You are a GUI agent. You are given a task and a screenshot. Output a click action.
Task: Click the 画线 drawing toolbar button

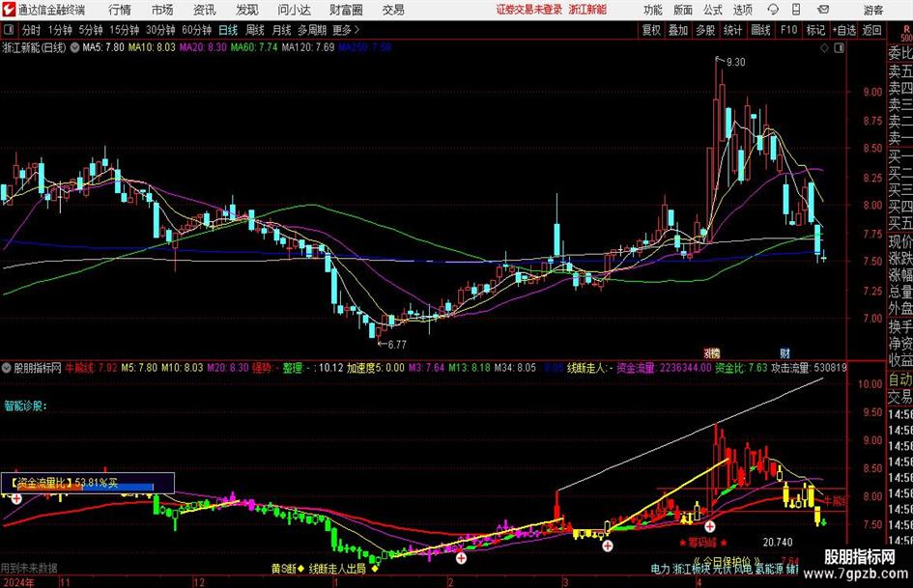760,30
